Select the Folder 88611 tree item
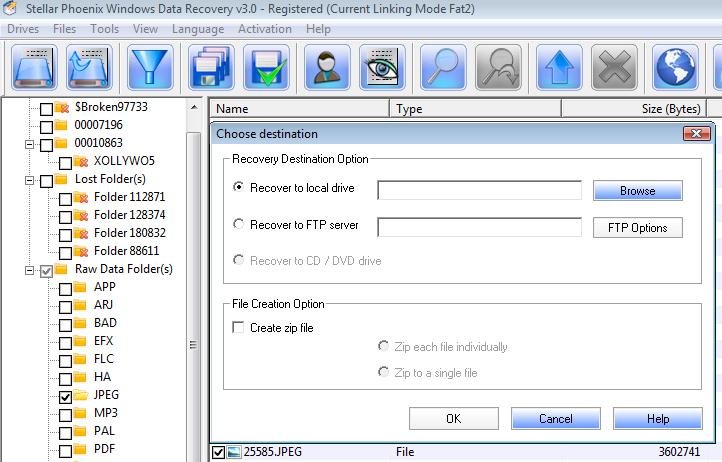 click(x=127, y=251)
